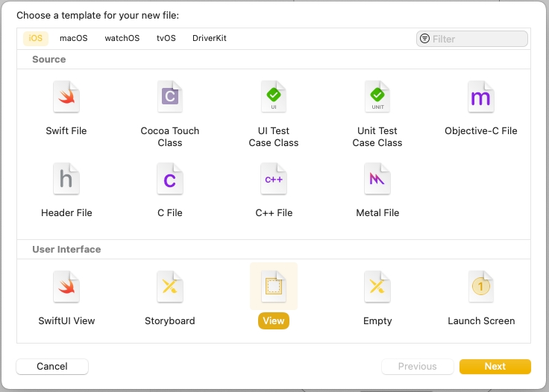
Task: Switch to the macOS tab
Action: point(74,39)
